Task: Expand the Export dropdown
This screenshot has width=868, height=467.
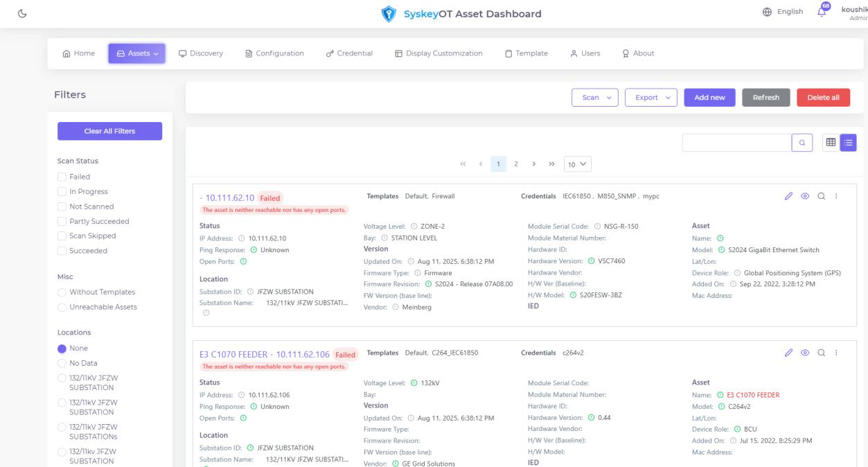Action: 650,97
